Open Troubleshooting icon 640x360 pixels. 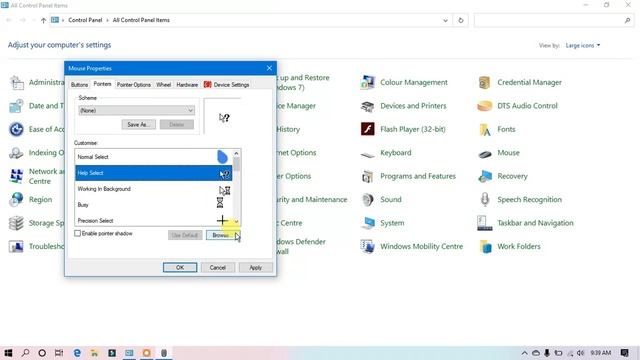[x=16, y=247]
